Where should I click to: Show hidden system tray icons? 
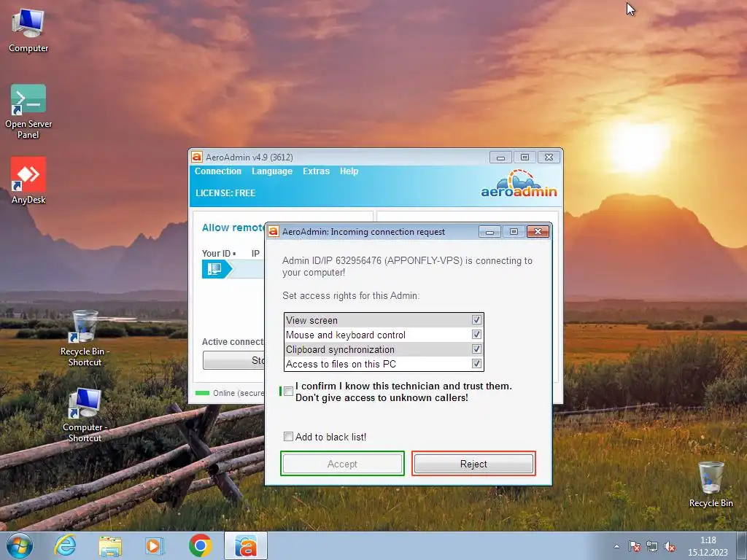coord(616,547)
